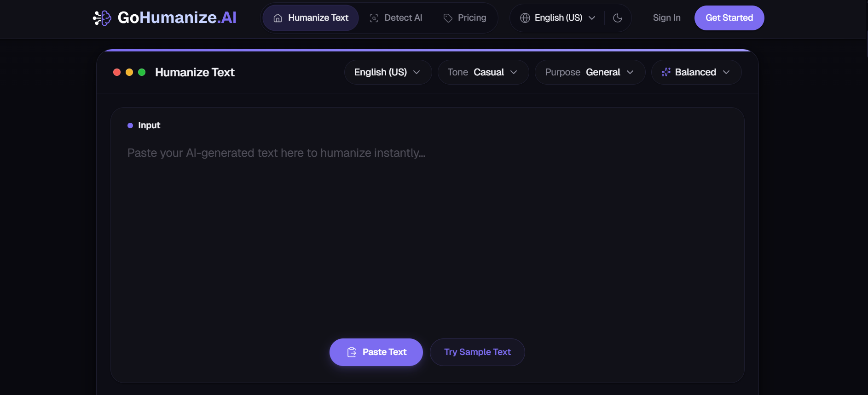The image size is (868, 395).
Task: Click the Sign In link
Action: (x=666, y=18)
